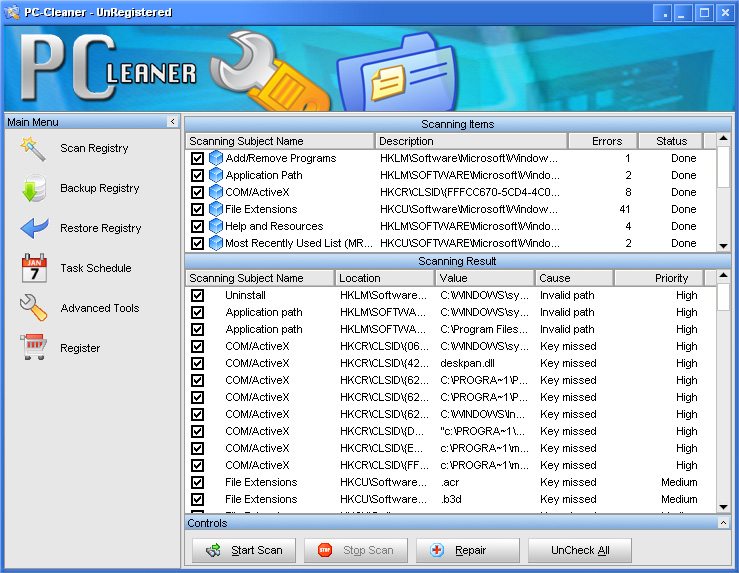The width and height of the screenshot is (739, 573).
Task: Click the cube icon next to Application Path
Action: [x=215, y=175]
